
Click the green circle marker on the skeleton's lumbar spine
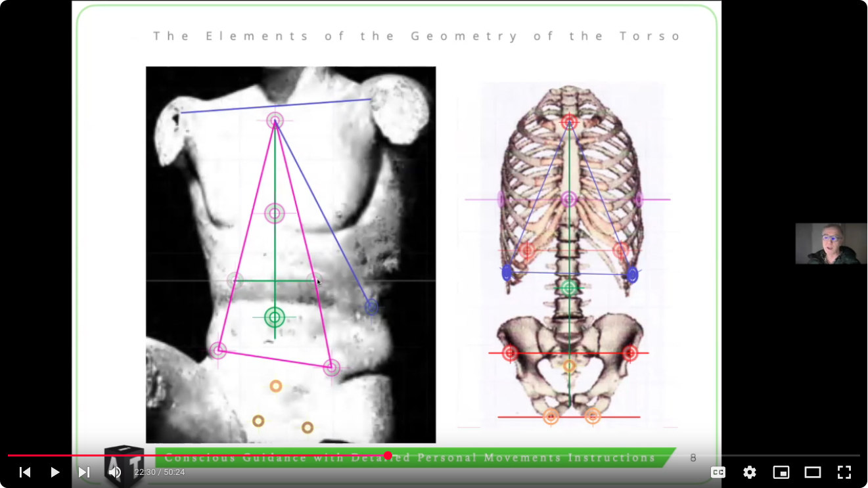pos(569,287)
